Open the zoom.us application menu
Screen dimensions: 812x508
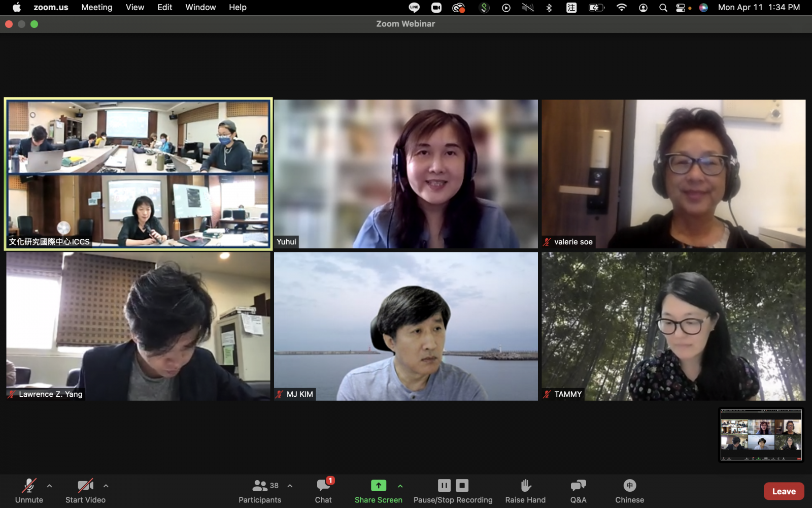pyautogui.click(x=51, y=7)
